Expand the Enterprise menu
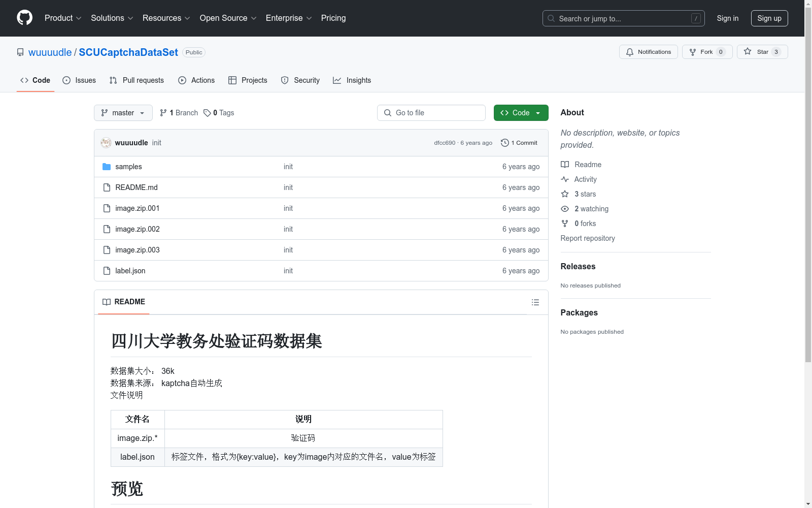The image size is (812, 508). (x=289, y=18)
